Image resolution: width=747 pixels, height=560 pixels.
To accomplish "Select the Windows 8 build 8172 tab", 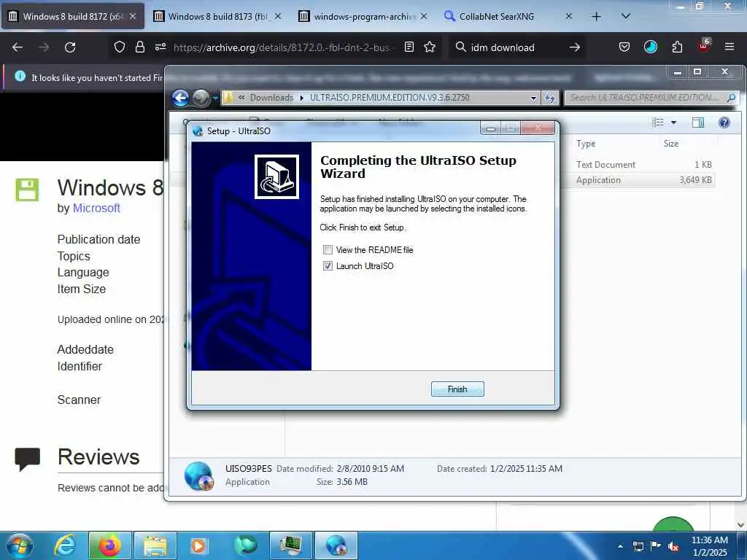I will pos(73,16).
